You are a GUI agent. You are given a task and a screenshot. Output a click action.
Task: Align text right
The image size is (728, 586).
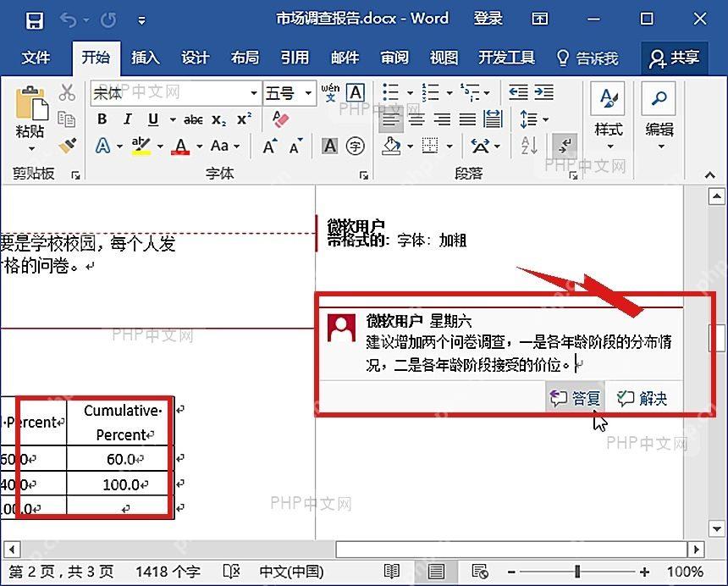tap(442, 119)
